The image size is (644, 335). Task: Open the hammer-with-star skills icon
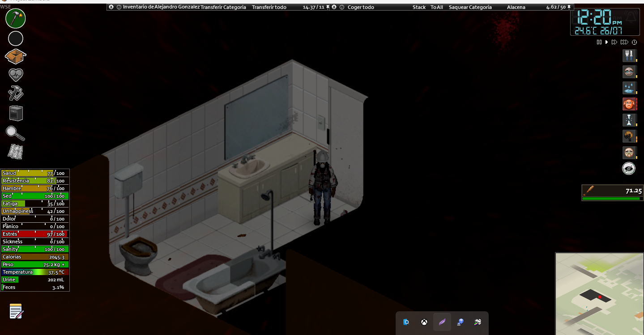pyautogui.click(x=16, y=18)
